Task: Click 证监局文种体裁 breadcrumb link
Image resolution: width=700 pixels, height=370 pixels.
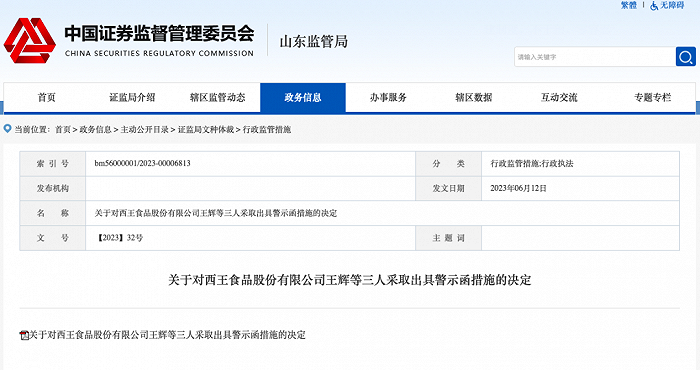Action: click(x=206, y=129)
